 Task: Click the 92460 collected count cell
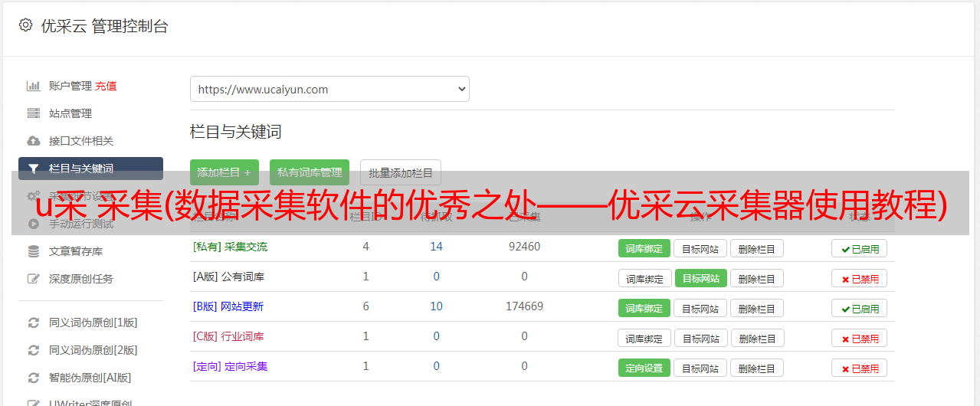pyautogui.click(x=524, y=247)
